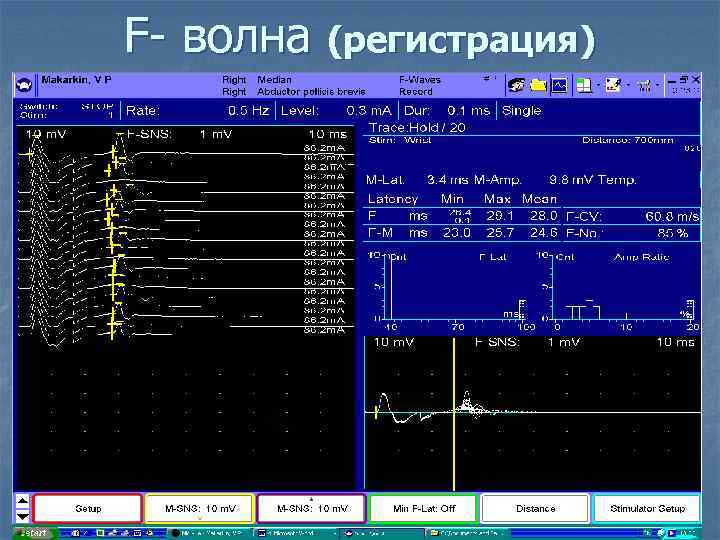Click the 10 ms sweep label above raster traces

click(328, 134)
